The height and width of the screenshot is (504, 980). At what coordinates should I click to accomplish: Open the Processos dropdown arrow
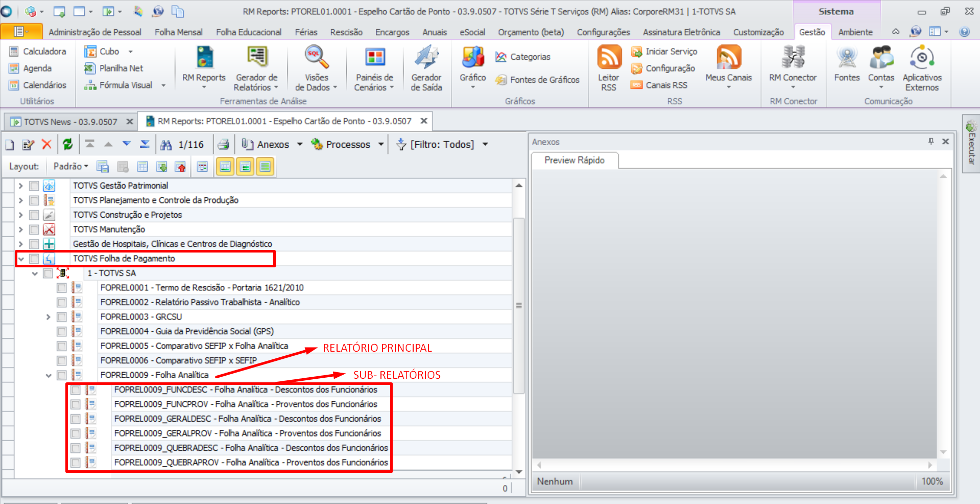[381, 145]
